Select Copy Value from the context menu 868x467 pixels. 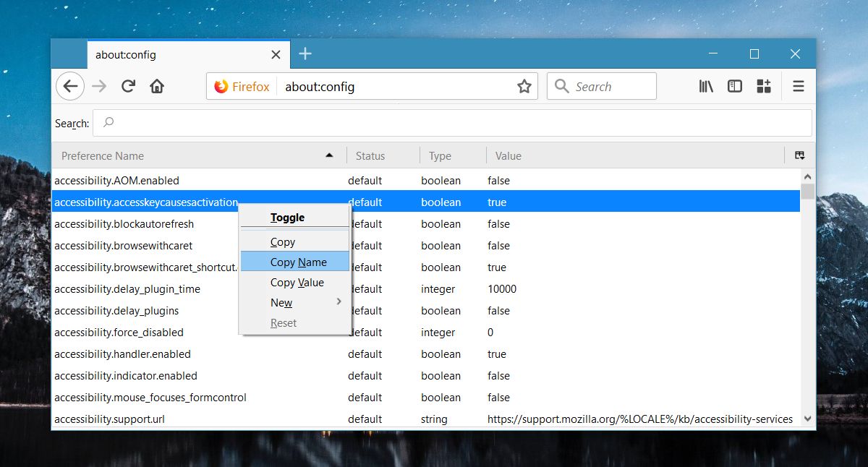click(295, 283)
